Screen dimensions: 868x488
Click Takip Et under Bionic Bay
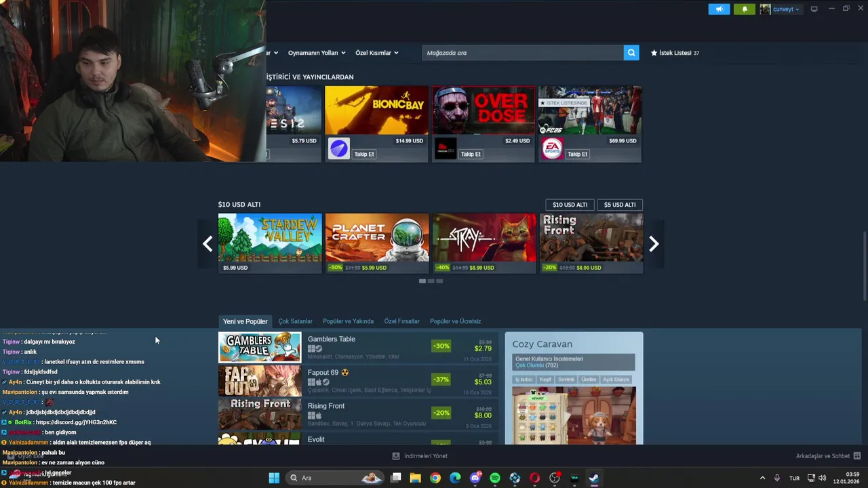coord(364,154)
